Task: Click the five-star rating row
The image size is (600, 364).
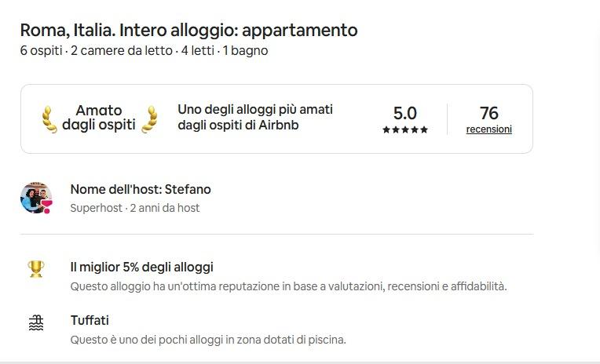Action: 405,129
